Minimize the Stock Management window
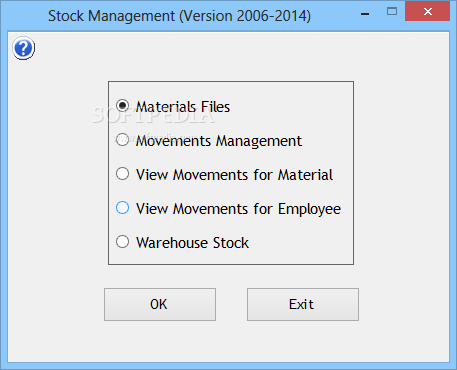Viewport: 457px width, 370px height. [365, 14]
